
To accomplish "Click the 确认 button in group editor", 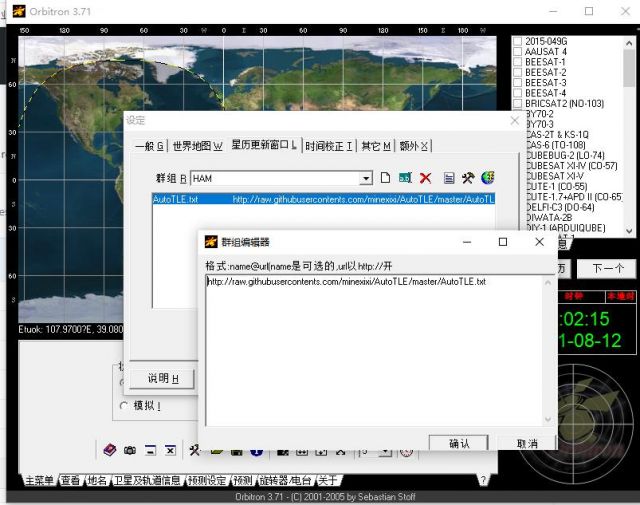I will (459, 443).
